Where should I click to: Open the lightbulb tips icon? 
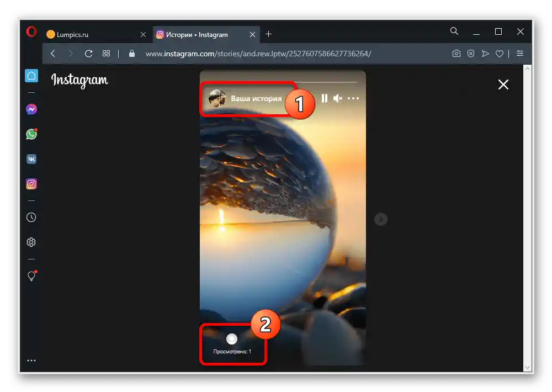point(31,276)
